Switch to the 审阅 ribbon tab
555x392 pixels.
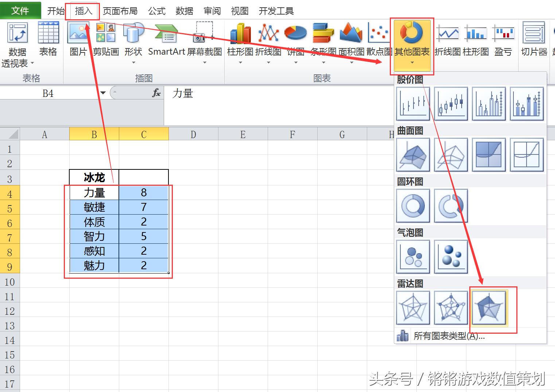(x=212, y=11)
